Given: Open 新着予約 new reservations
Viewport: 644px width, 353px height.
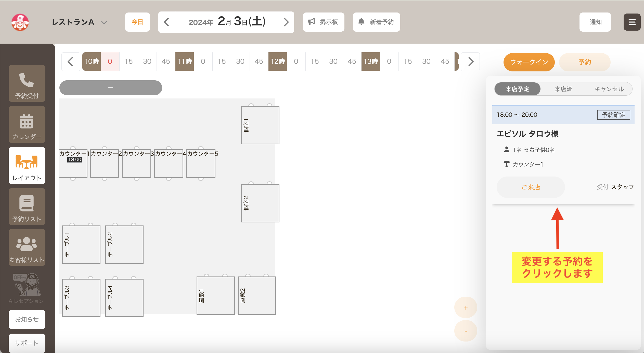Looking at the screenshot, I should click(376, 22).
